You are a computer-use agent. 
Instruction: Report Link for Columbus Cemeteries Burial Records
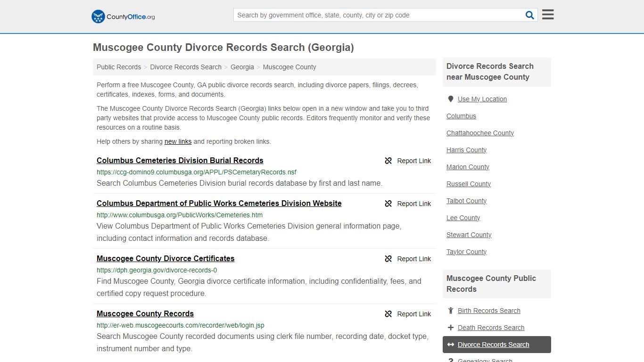point(414,161)
